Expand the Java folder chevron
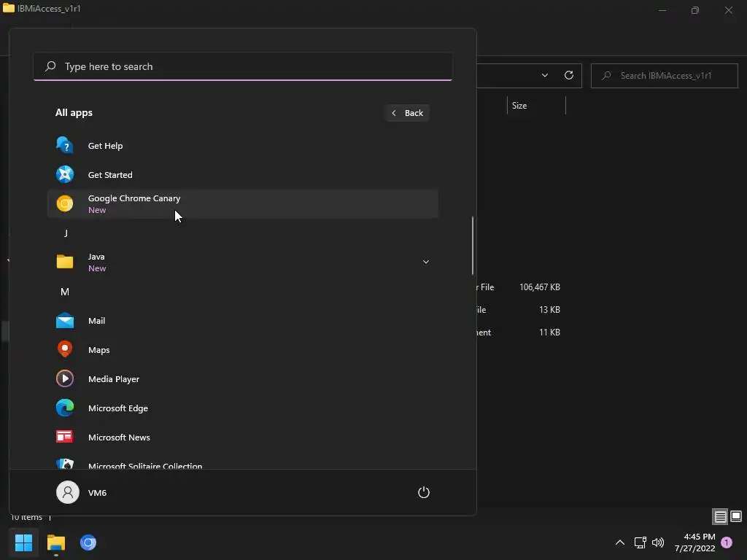Screen dimensions: 747x560 (x=426, y=262)
